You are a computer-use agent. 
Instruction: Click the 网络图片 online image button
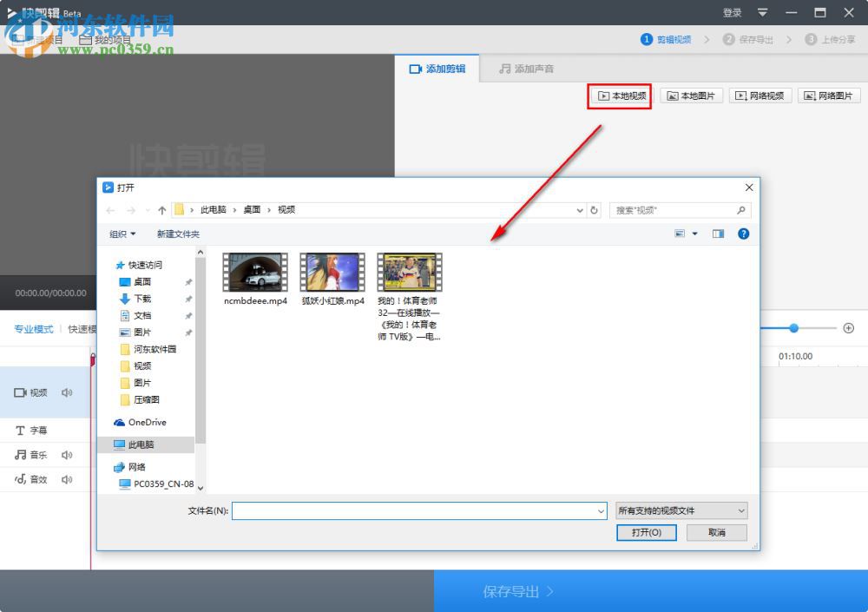coord(829,95)
